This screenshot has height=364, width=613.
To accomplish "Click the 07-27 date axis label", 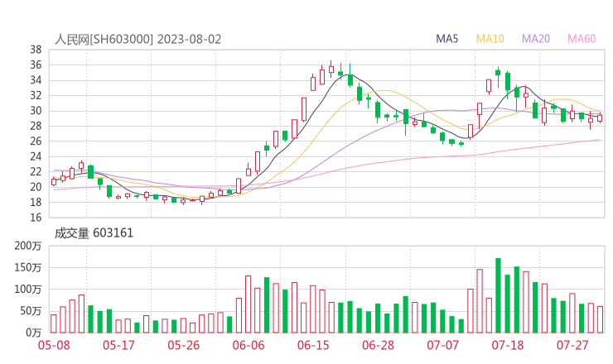I will [x=572, y=345].
